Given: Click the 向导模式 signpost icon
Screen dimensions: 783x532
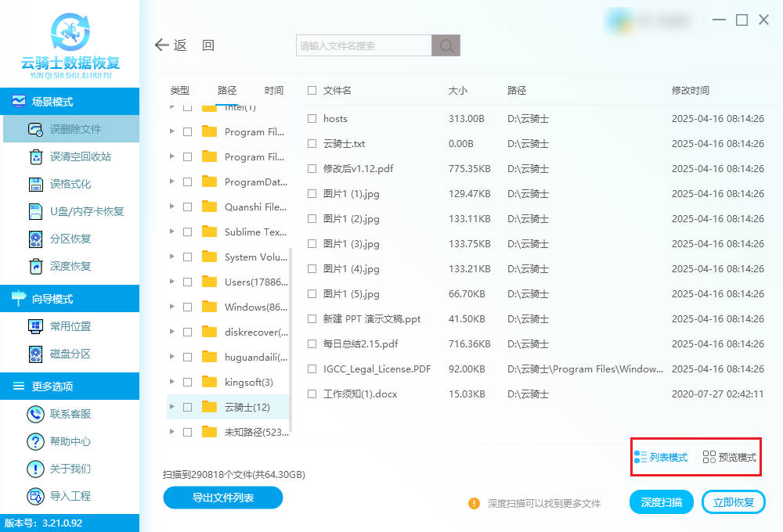Looking at the screenshot, I should pyautogui.click(x=19, y=298).
